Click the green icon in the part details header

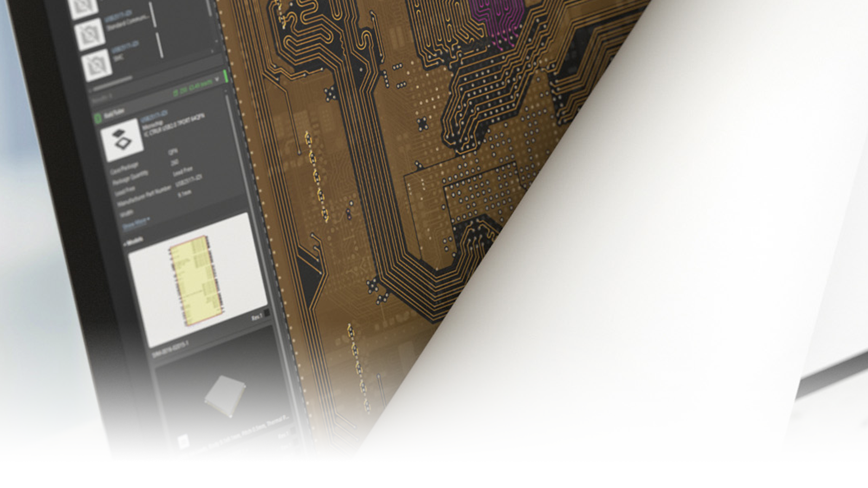coord(99,117)
